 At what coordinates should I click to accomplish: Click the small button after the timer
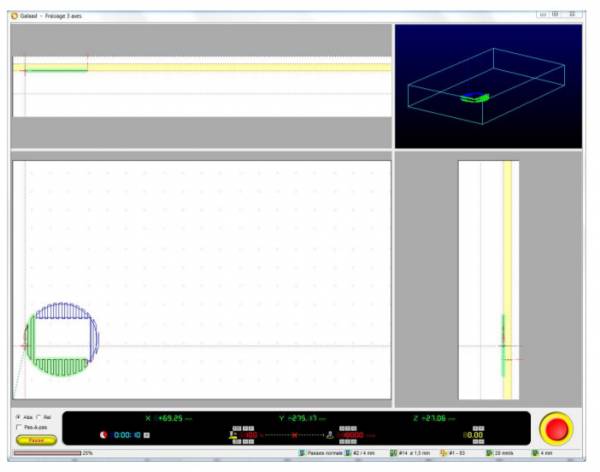coord(147,435)
